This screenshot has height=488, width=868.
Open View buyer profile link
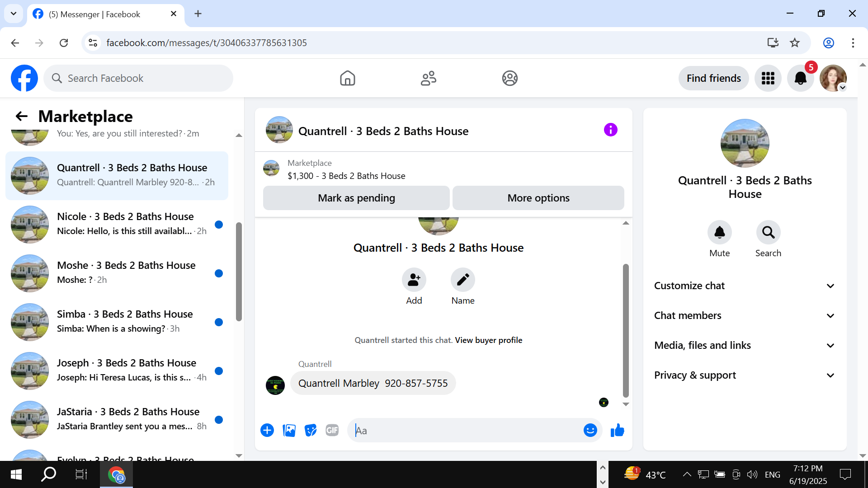point(488,340)
